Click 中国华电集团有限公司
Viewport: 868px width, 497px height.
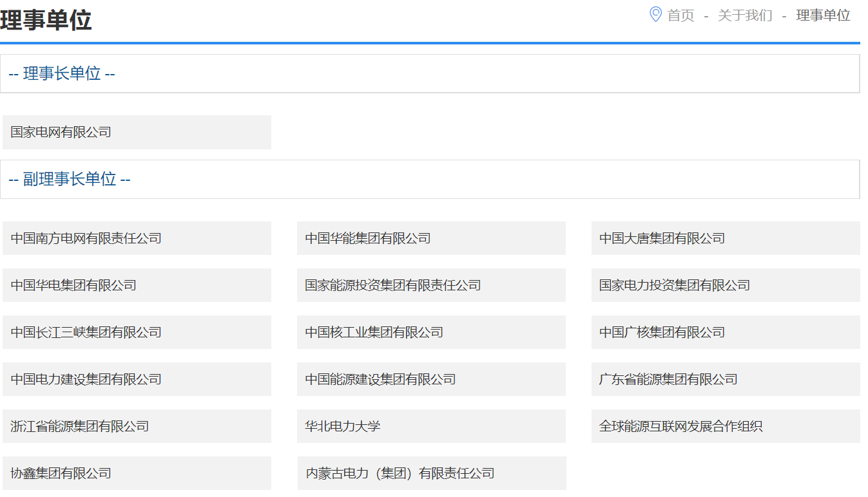click(137, 285)
